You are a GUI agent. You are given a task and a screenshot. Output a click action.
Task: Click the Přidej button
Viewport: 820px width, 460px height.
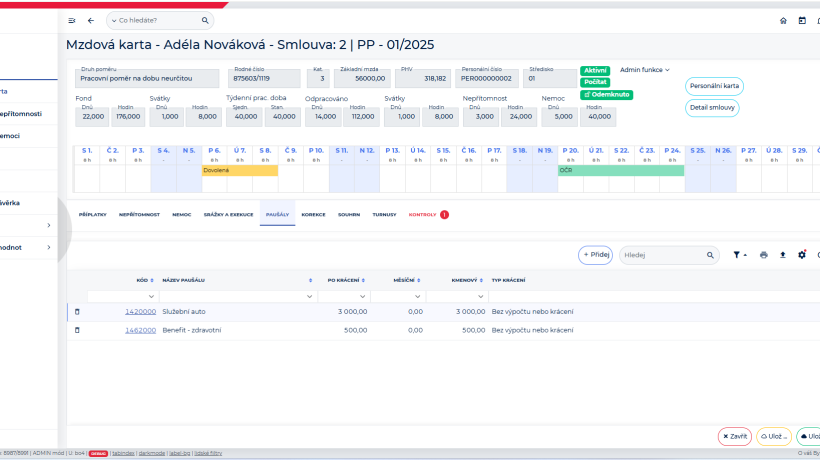pyautogui.click(x=596, y=255)
